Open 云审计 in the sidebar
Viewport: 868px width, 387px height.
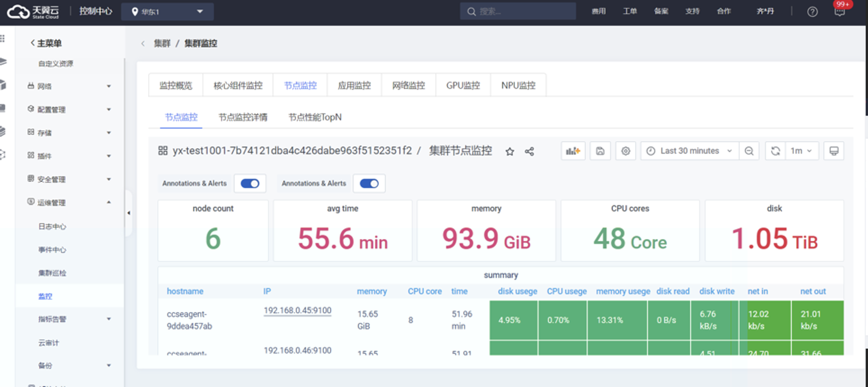click(x=49, y=343)
